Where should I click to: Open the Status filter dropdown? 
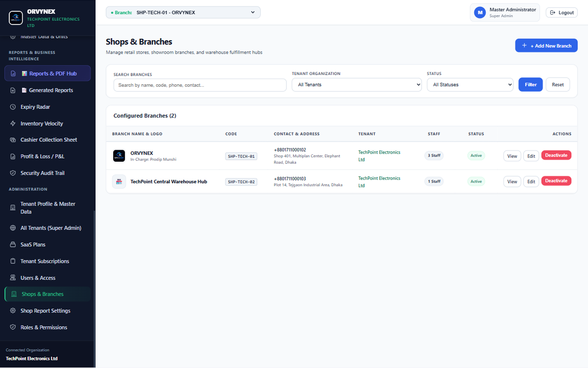pos(470,85)
